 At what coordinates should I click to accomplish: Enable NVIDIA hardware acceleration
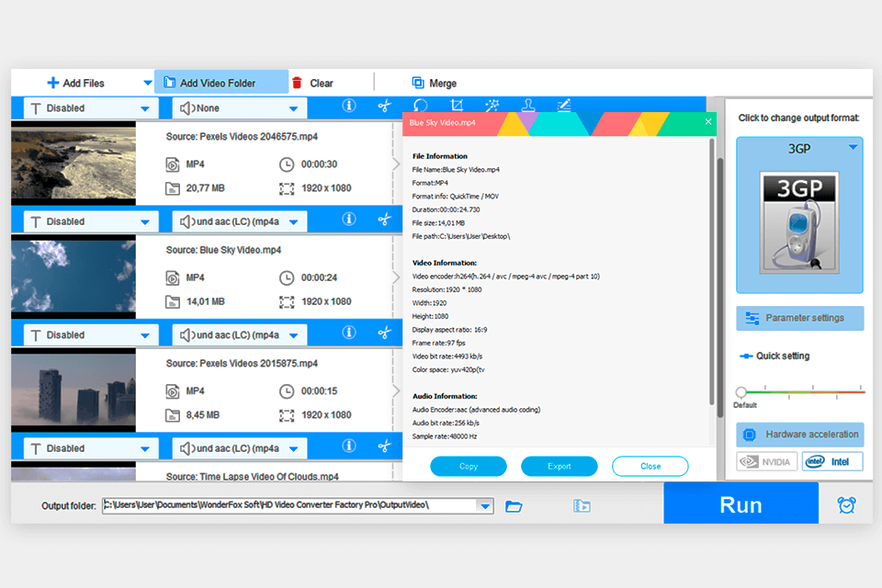[766, 461]
